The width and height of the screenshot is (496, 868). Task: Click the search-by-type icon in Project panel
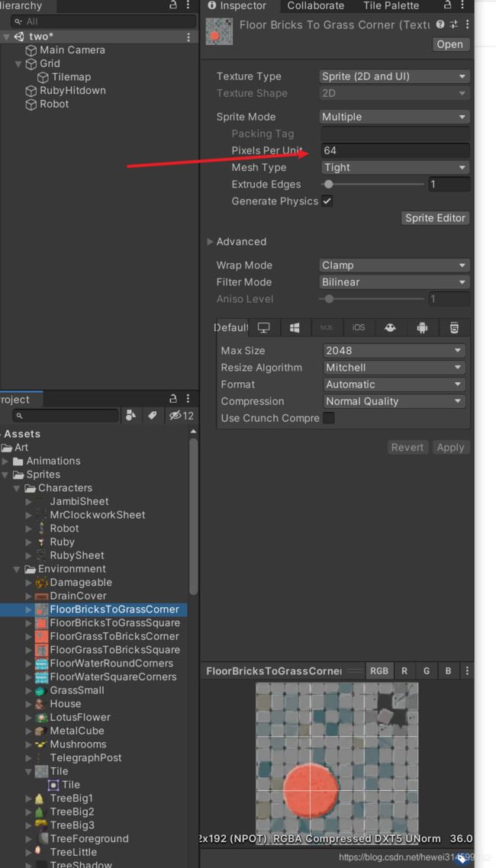[x=130, y=415]
